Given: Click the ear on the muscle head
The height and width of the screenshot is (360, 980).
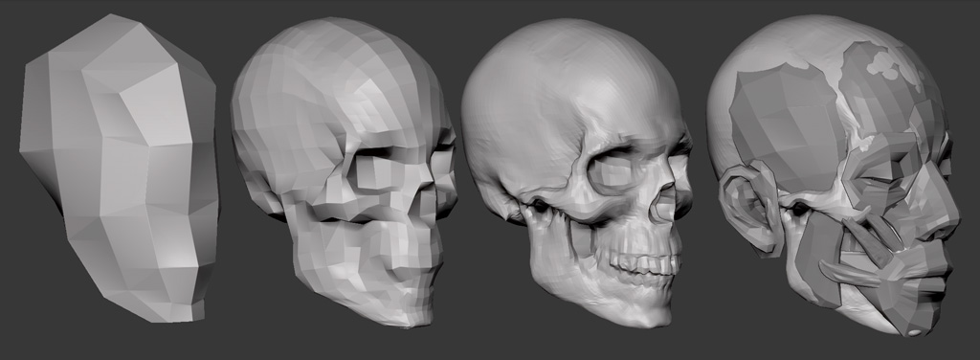Looking at the screenshot, I should [750, 208].
